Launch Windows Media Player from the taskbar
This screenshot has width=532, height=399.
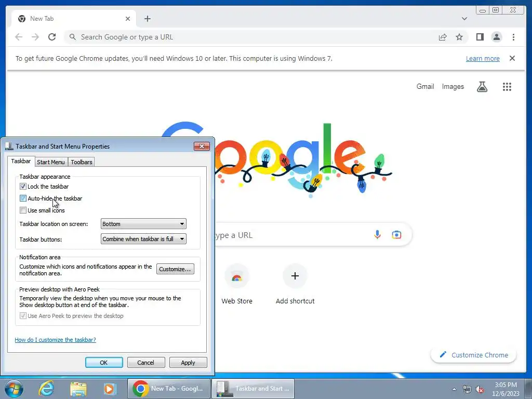click(x=110, y=389)
